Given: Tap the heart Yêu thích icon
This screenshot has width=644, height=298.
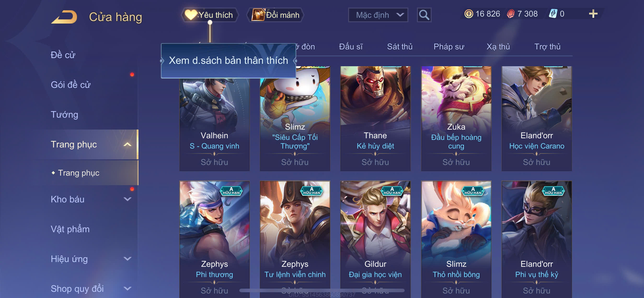Looking at the screenshot, I should 190,15.
